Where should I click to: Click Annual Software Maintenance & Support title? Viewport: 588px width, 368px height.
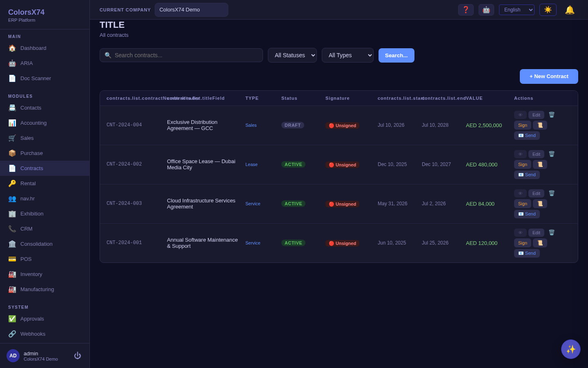[x=203, y=243]
